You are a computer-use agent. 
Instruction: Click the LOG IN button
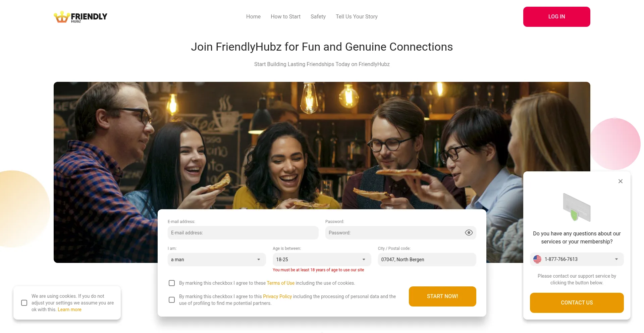point(556,17)
